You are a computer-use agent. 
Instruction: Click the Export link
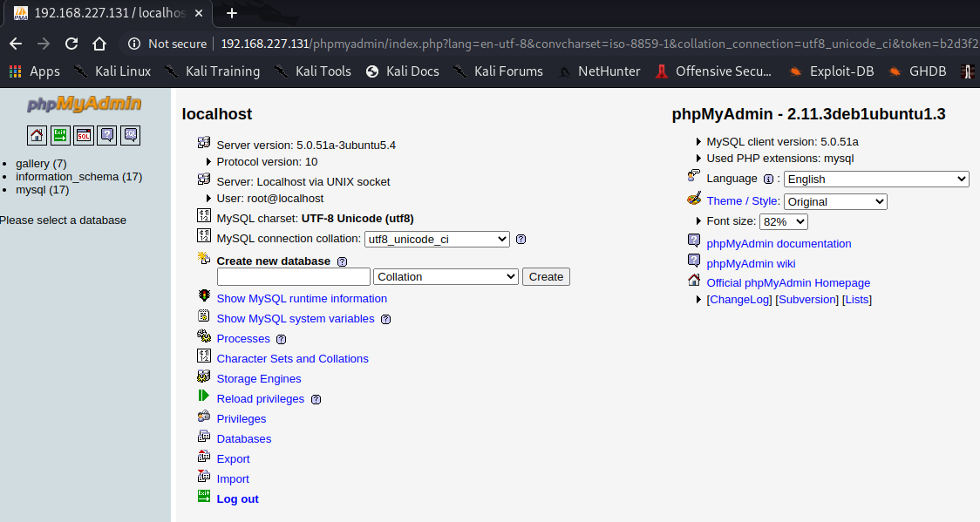pyautogui.click(x=233, y=458)
